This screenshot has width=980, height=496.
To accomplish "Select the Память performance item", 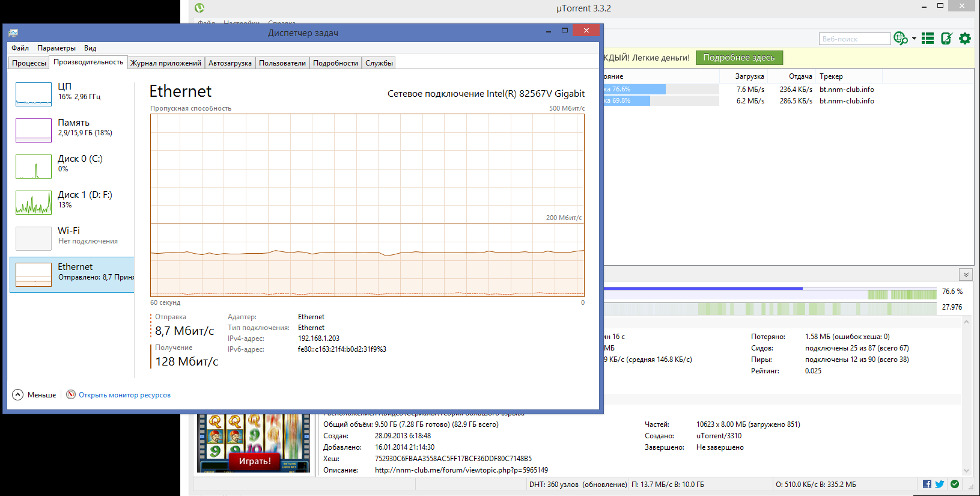I will pos(72,130).
